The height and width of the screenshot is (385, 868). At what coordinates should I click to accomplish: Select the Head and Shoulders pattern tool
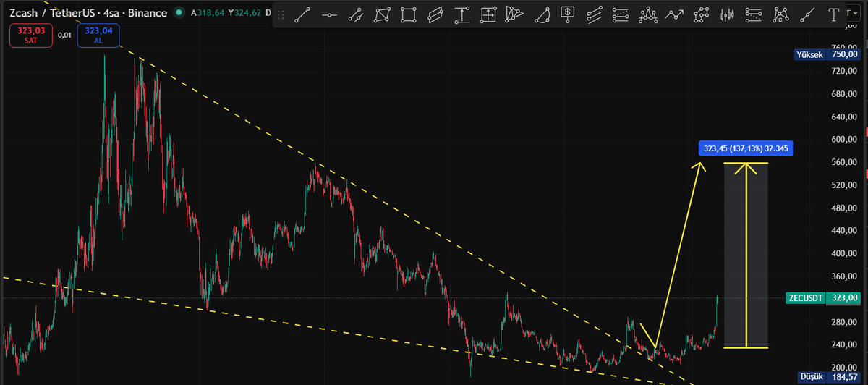click(x=647, y=14)
